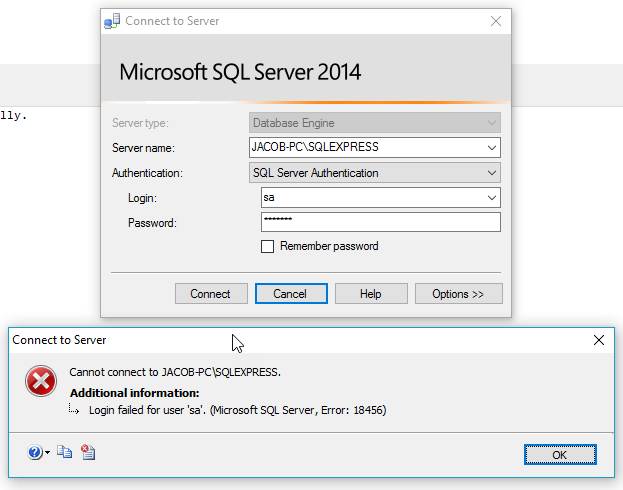
Task: Click the show technical details icon
Action: 88,453
